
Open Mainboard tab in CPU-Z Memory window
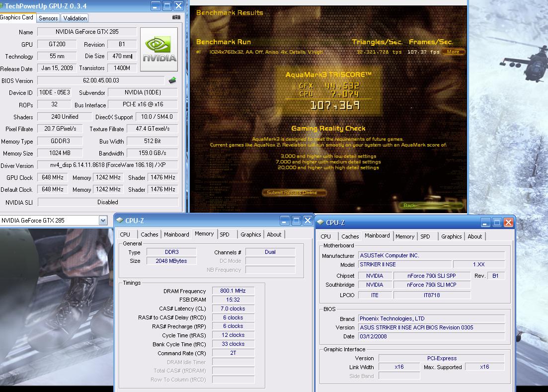pyautogui.click(x=176, y=235)
